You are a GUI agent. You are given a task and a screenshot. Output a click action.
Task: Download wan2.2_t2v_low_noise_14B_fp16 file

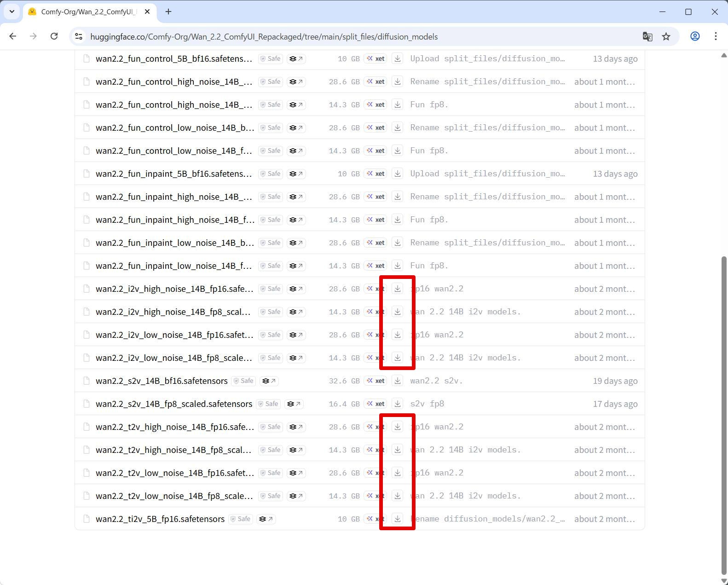pos(398,473)
